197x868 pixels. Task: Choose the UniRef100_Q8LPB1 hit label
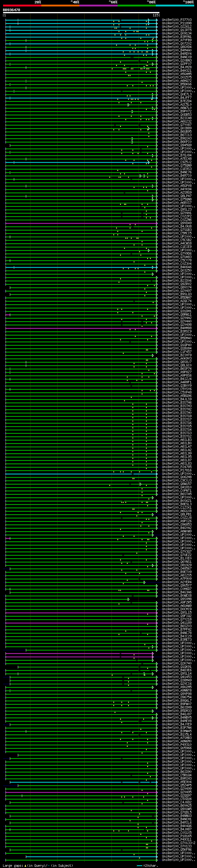177,514
